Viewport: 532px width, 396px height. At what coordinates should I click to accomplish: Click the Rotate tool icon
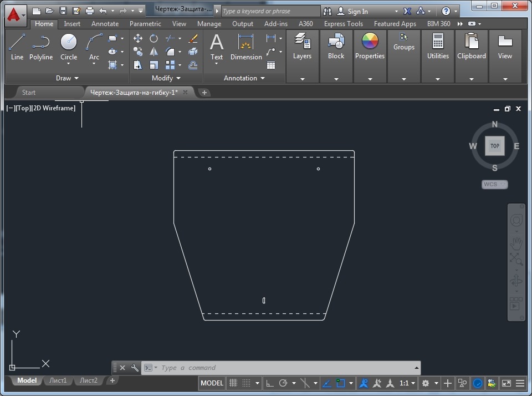(154, 38)
